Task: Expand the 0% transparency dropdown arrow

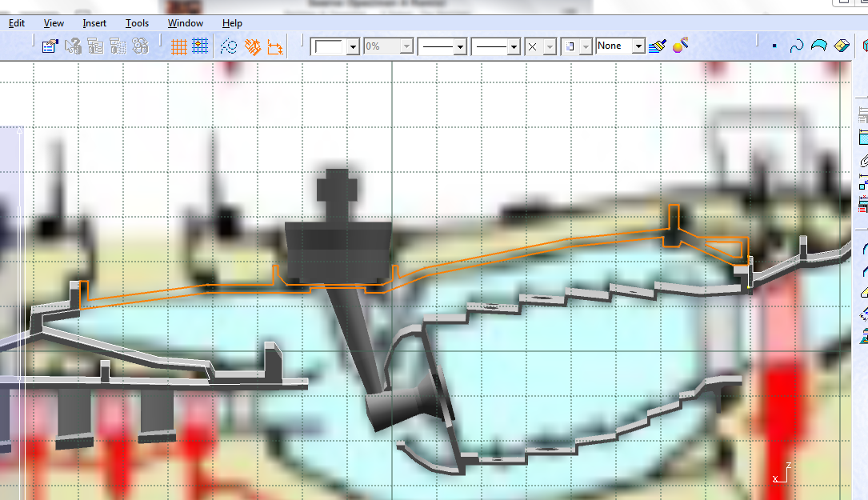Action: tap(407, 46)
